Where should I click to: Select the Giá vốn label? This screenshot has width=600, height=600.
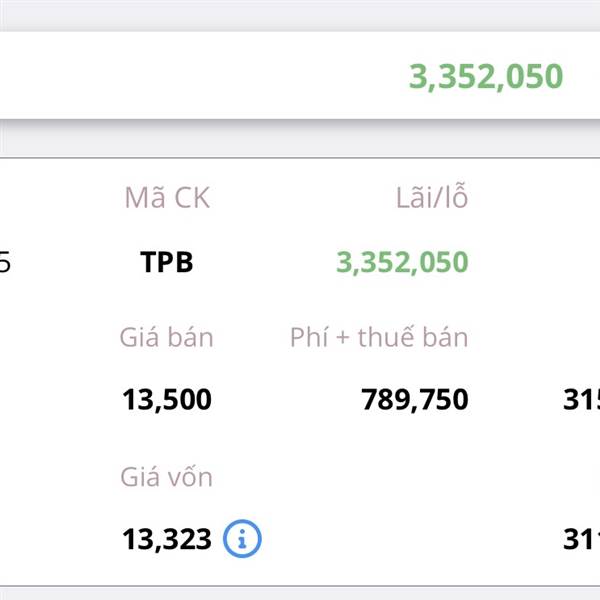click(166, 477)
